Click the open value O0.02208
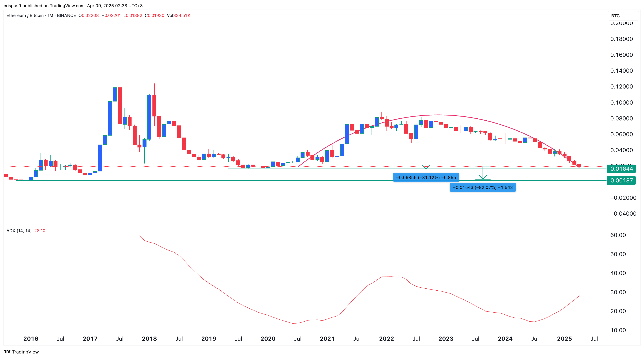644x358 pixels. coord(88,16)
